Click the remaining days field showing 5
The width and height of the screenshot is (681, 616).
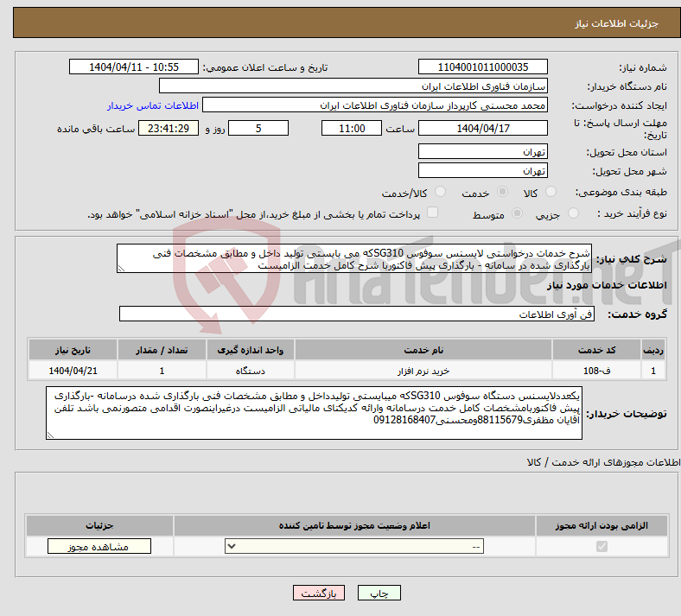(x=258, y=128)
